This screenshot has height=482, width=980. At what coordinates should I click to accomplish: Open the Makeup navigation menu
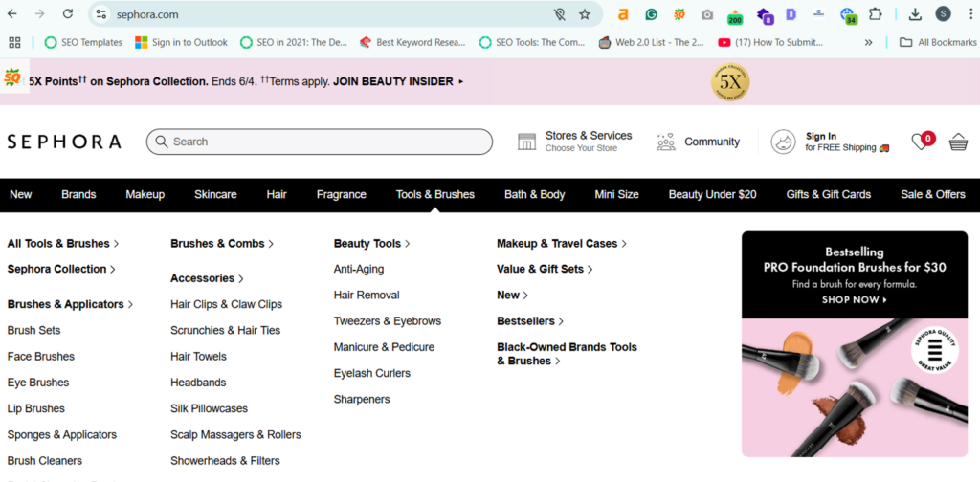tap(145, 194)
